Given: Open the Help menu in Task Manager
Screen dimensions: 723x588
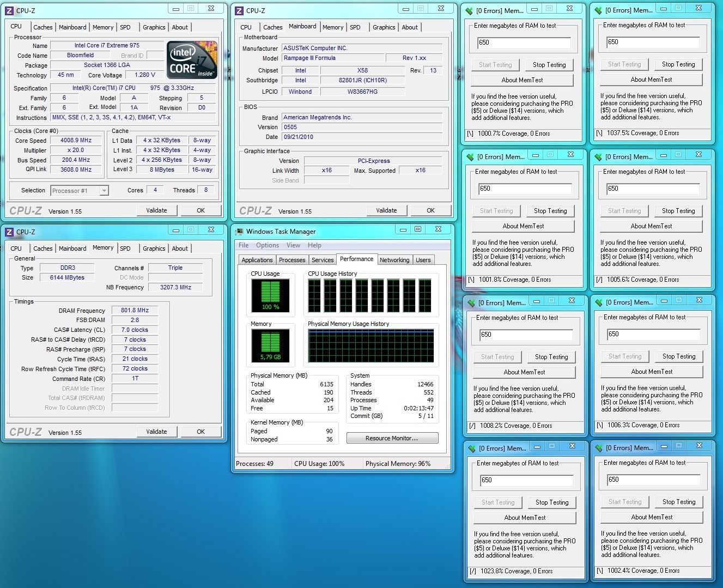Looking at the screenshot, I should pos(314,245).
